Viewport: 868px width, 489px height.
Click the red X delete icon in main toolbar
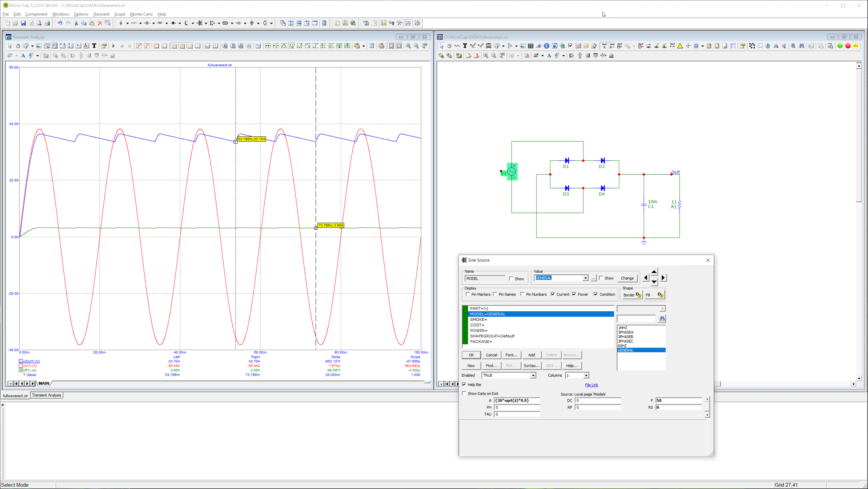click(100, 23)
